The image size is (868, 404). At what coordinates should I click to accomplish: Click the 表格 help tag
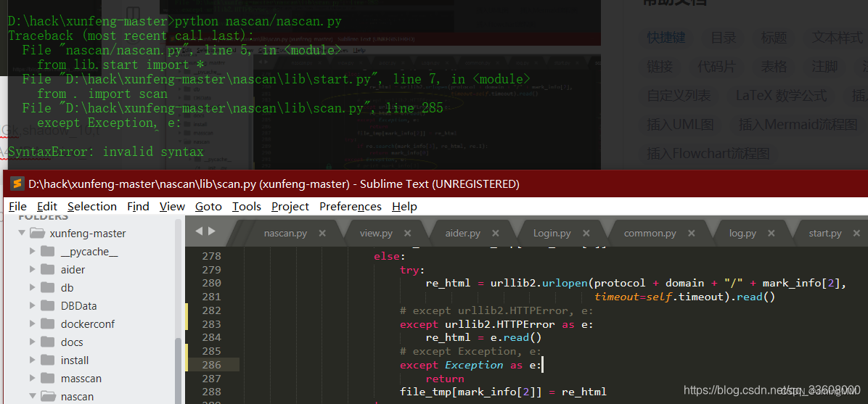tap(774, 67)
